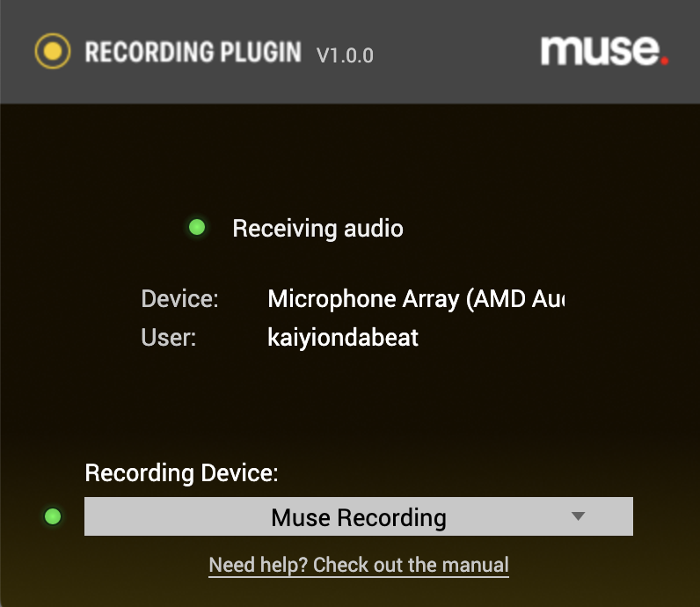Click the Recording Device: label
Image resolution: width=700 pixels, height=607 pixels.
click(182, 473)
